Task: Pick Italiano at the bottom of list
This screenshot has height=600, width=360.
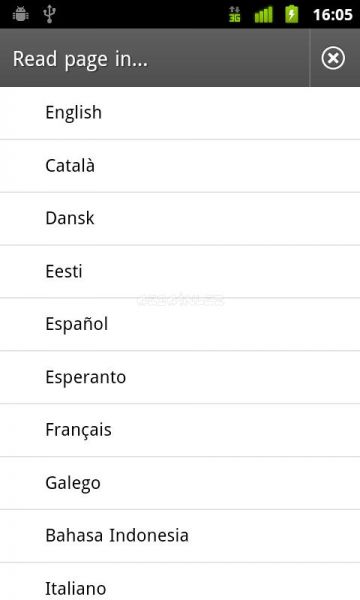Action: tap(180, 582)
